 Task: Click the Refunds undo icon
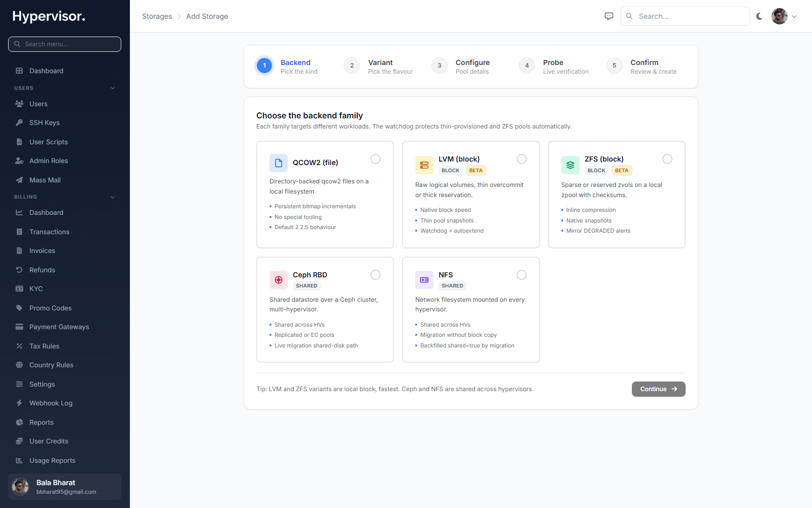19,270
